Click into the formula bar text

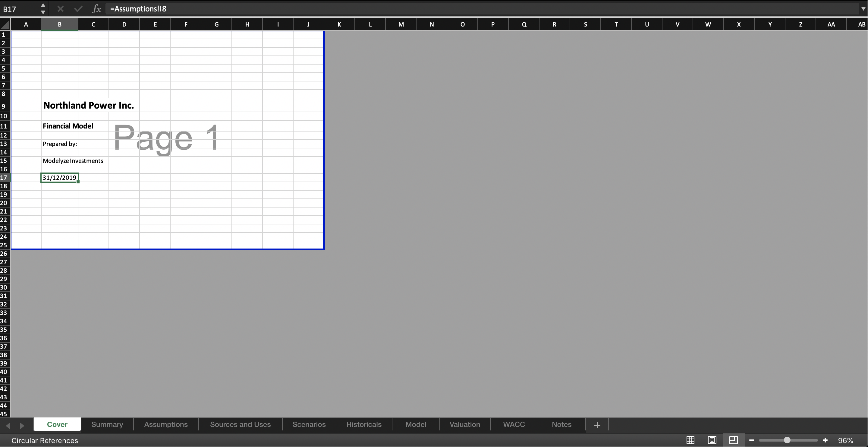coord(482,9)
